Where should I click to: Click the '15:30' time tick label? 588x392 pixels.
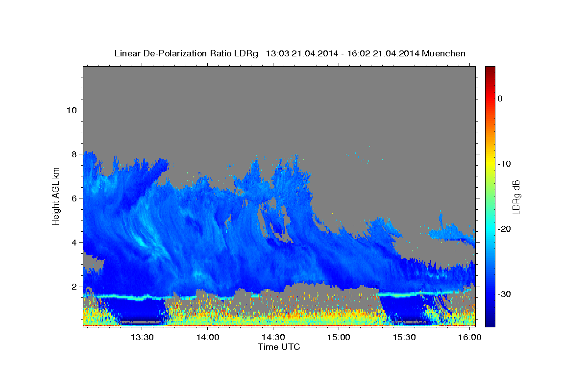click(x=404, y=338)
